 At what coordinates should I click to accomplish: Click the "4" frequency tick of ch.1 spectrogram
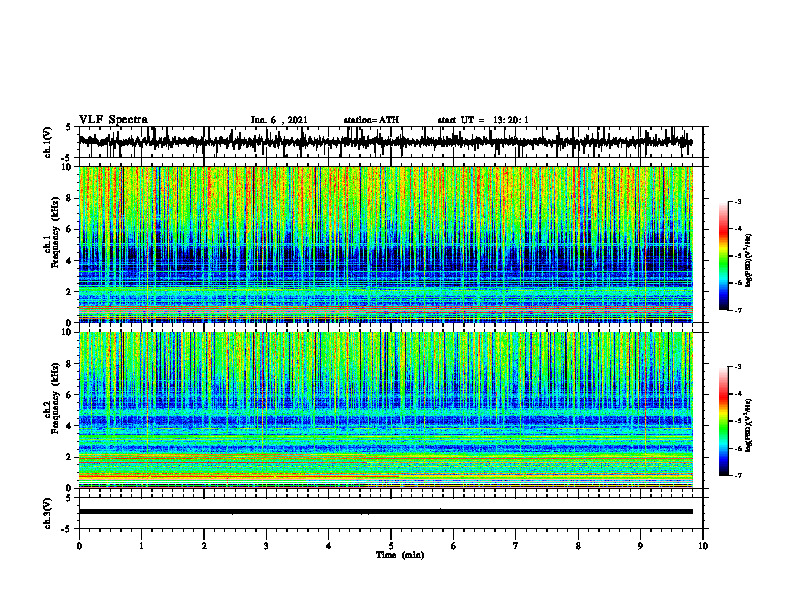point(69,261)
